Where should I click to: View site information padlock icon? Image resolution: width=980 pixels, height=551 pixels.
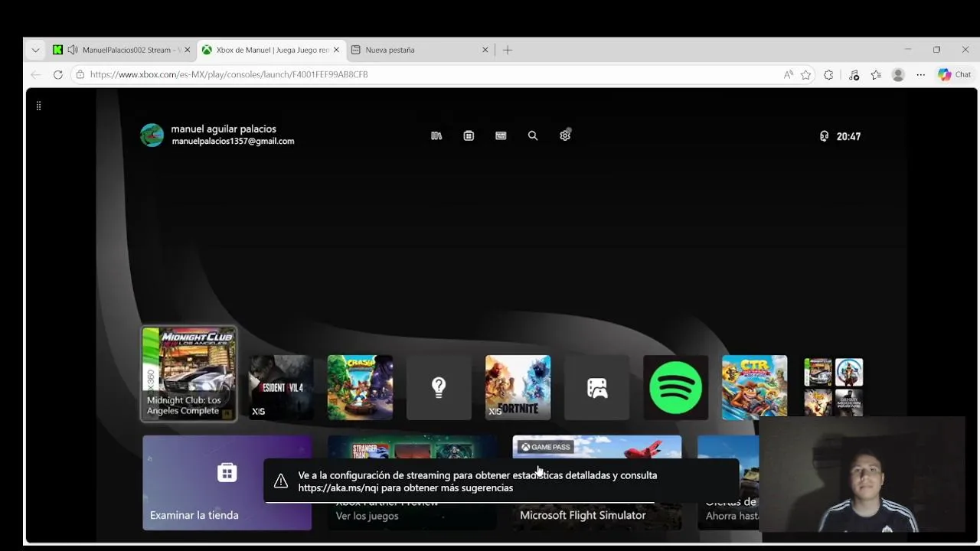pyautogui.click(x=80, y=74)
